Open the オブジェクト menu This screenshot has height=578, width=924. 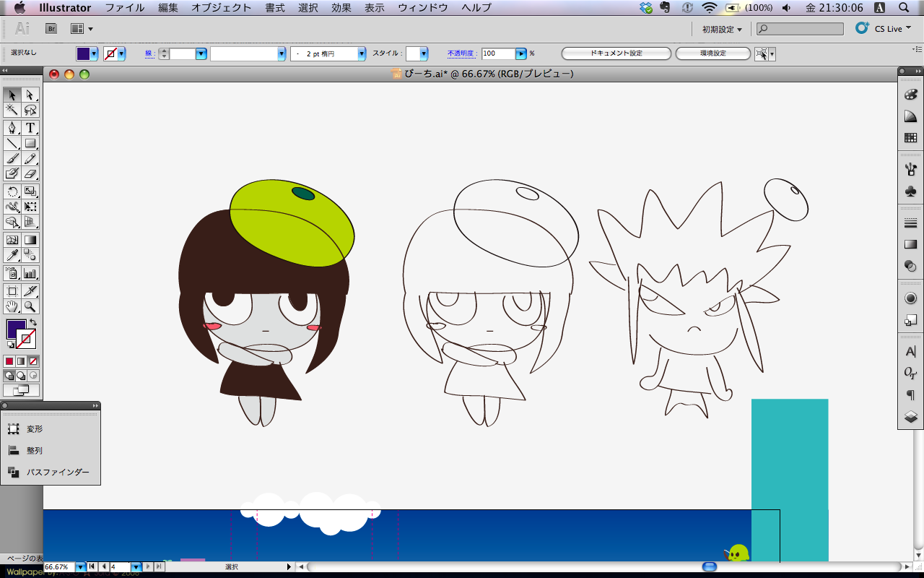point(222,8)
